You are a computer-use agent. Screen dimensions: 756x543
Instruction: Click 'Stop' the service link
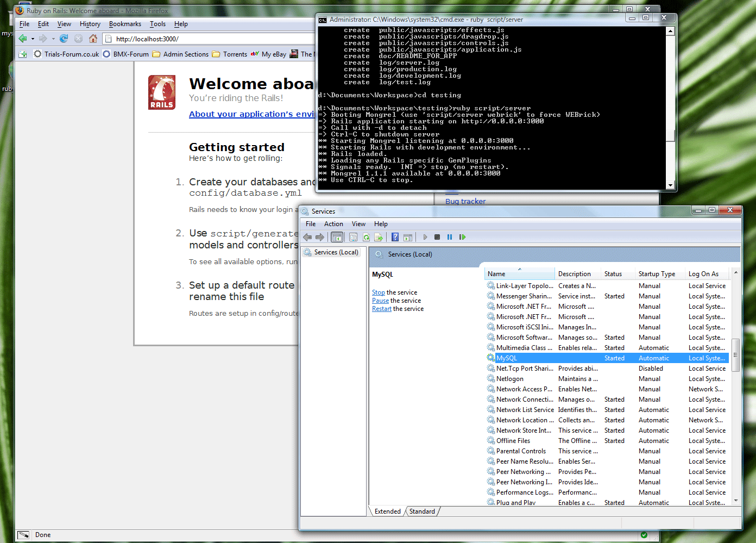coord(378,292)
